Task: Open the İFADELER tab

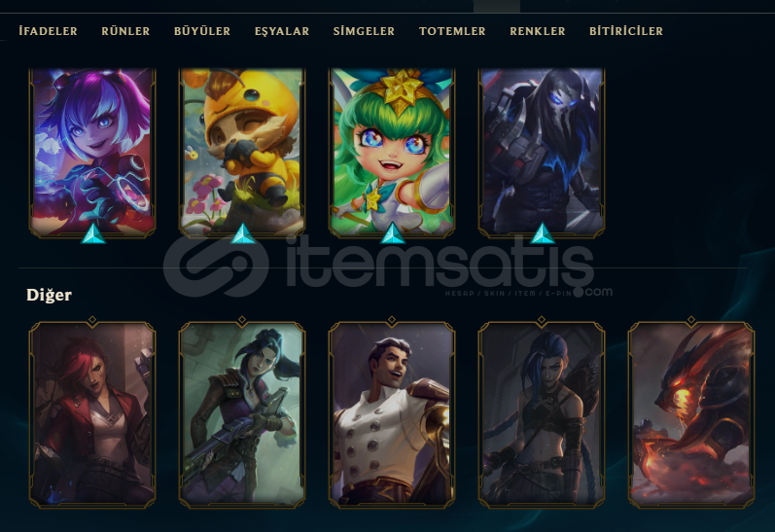Action: pos(48,31)
